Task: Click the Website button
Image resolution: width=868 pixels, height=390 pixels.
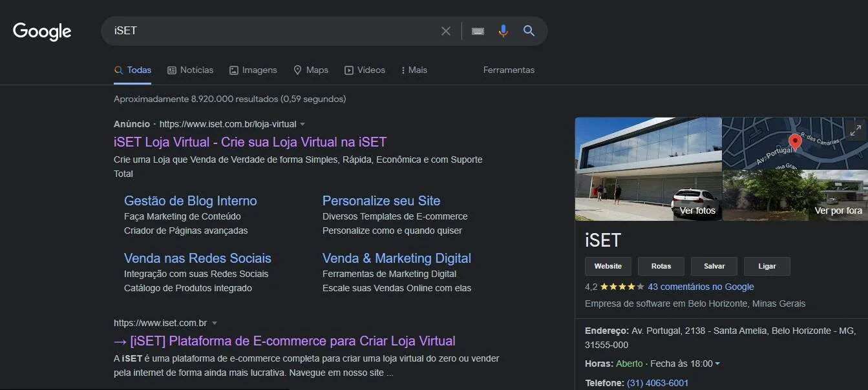Action: click(x=608, y=266)
